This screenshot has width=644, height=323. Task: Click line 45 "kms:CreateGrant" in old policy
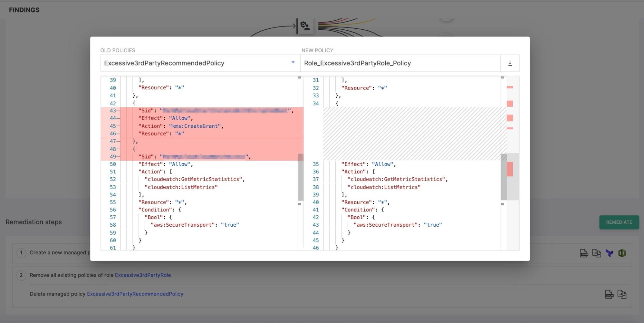tap(196, 126)
